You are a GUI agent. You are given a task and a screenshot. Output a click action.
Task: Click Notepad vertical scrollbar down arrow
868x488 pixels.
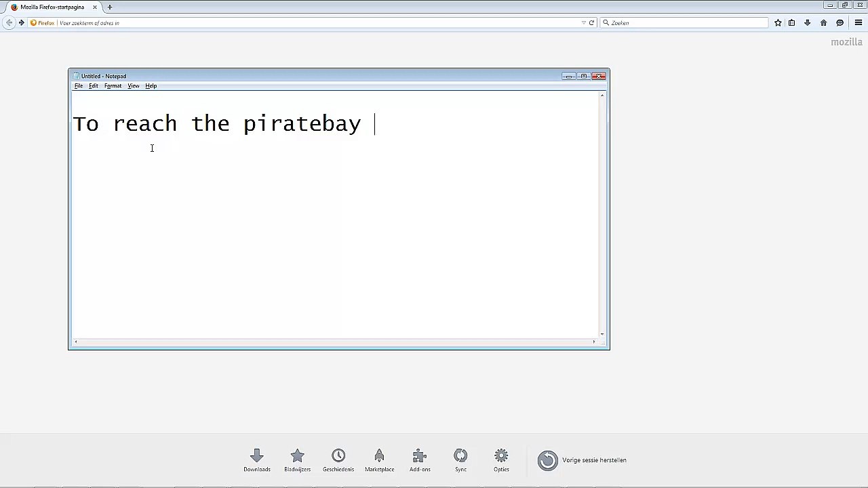602,334
